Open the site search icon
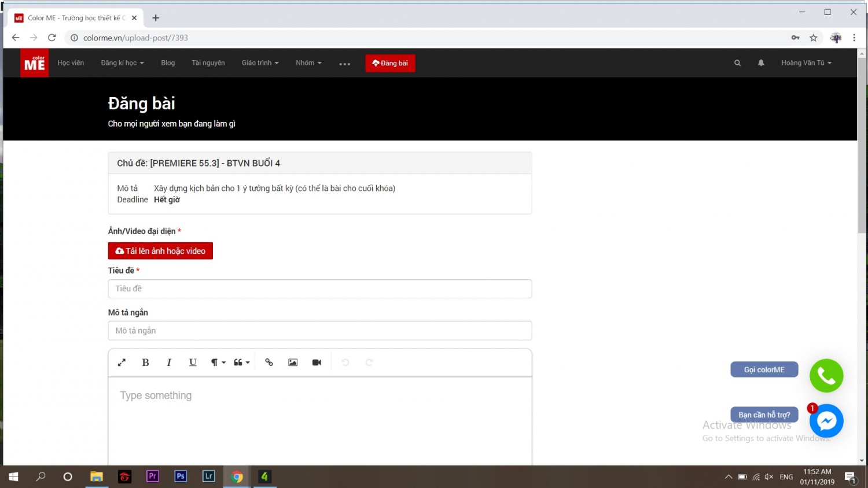Viewport: 868px width, 488px height. point(737,63)
